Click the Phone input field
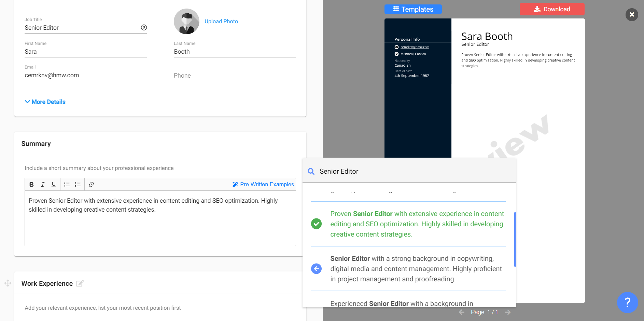This screenshot has width=644, height=321. click(x=235, y=76)
